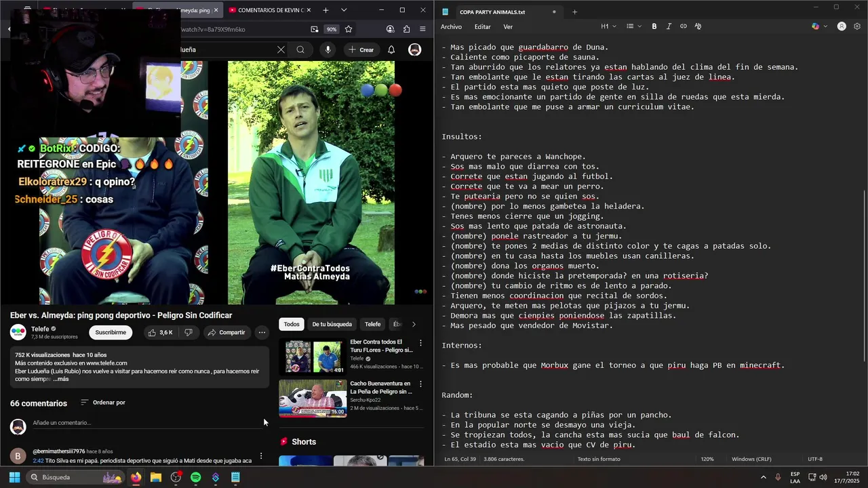
Task: Click the Añade un comentario field
Action: coord(146,423)
